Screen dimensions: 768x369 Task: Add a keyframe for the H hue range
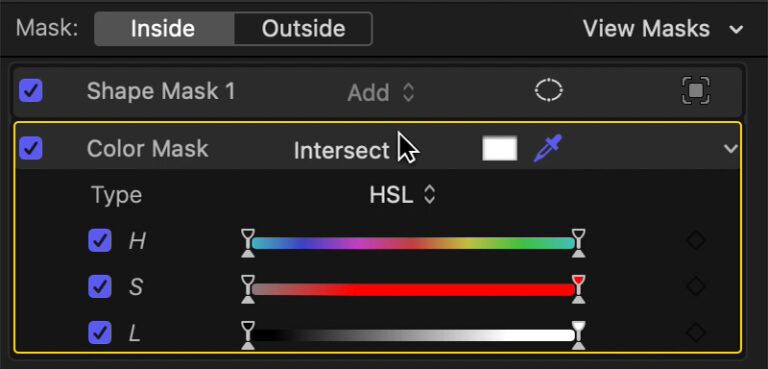point(696,241)
